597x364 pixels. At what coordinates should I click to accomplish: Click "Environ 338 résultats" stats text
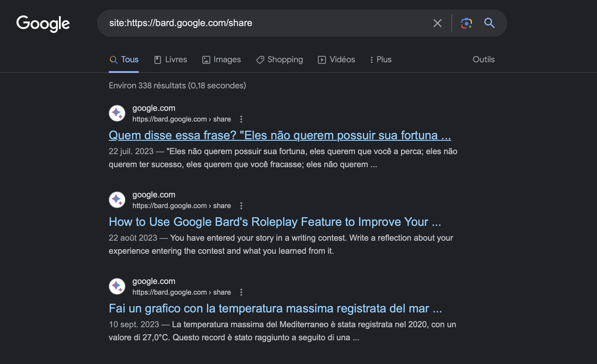[177, 86]
